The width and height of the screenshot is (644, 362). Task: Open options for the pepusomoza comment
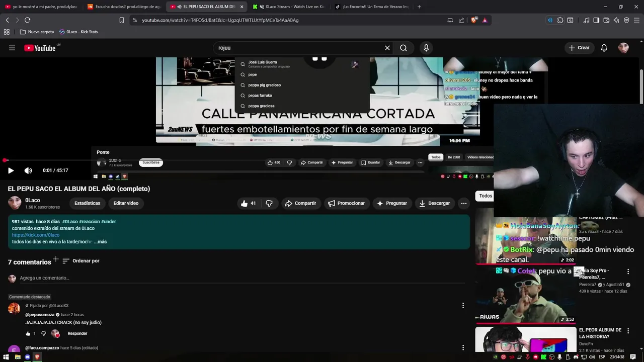pyautogui.click(x=463, y=305)
